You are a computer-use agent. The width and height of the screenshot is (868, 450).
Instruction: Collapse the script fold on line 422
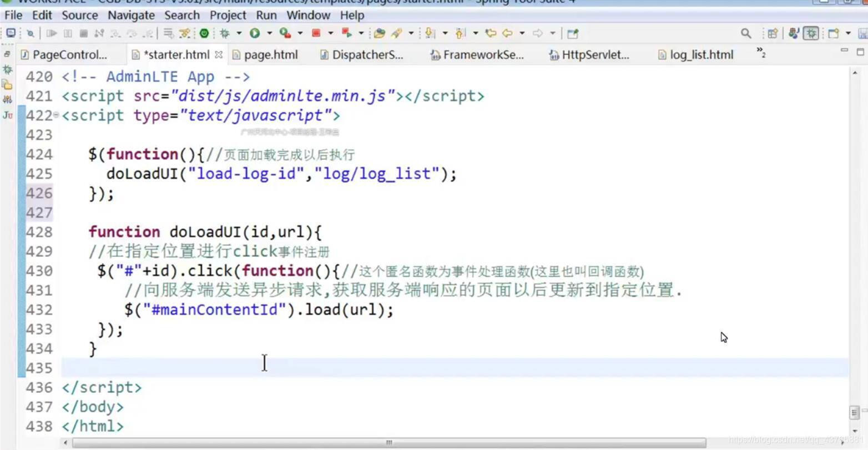click(56, 115)
